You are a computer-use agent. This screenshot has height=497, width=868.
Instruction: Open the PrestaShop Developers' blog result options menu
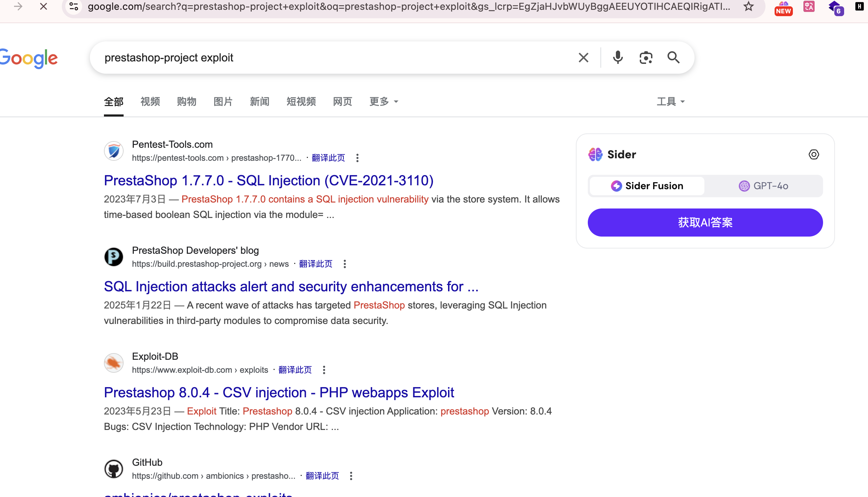[345, 264]
